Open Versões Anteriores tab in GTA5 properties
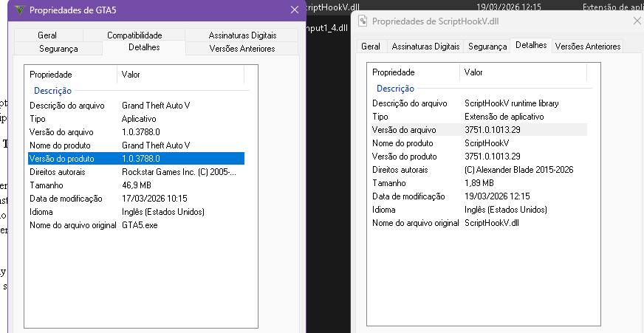 tap(242, 49)
